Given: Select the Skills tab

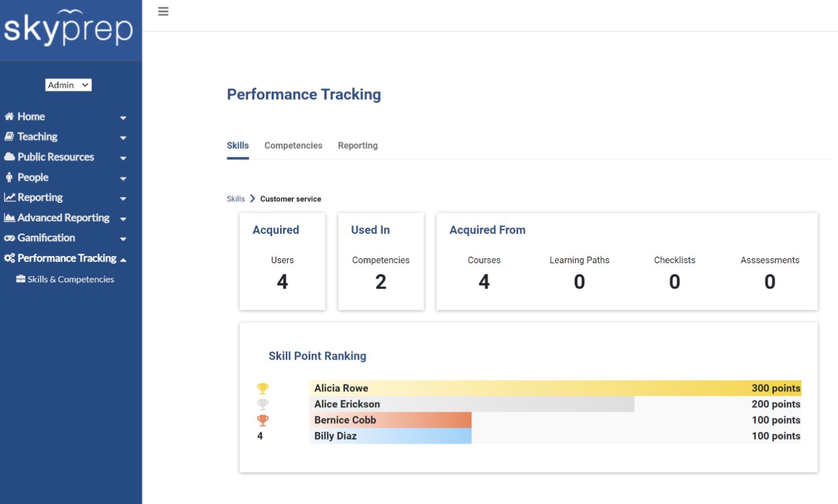Looking at the screenshot, I should (238, 146).
